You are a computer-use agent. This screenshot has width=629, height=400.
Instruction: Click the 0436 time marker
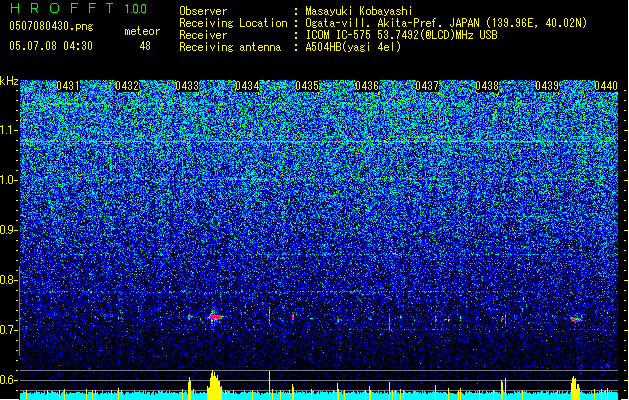pyautogui.click(x=367, y=86)
